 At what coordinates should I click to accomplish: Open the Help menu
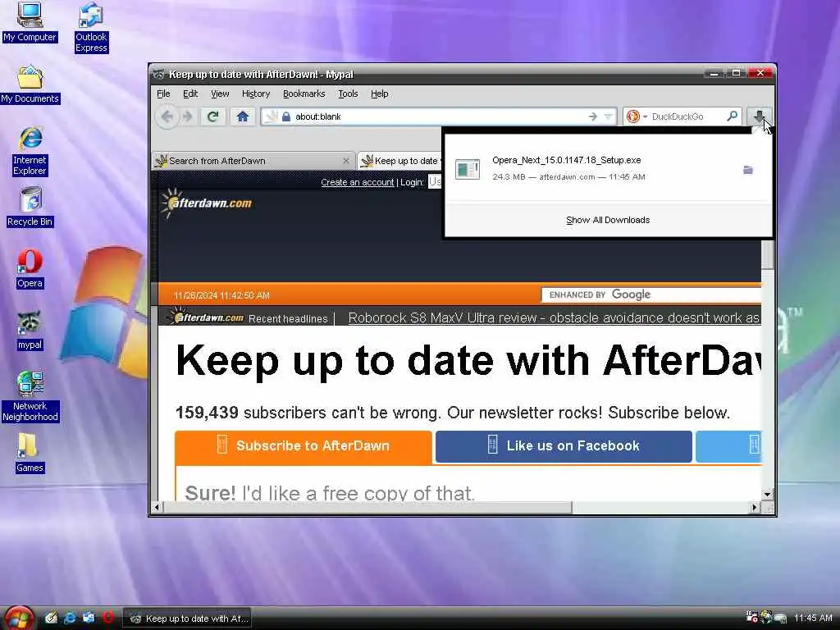click(x=379, y=94)
